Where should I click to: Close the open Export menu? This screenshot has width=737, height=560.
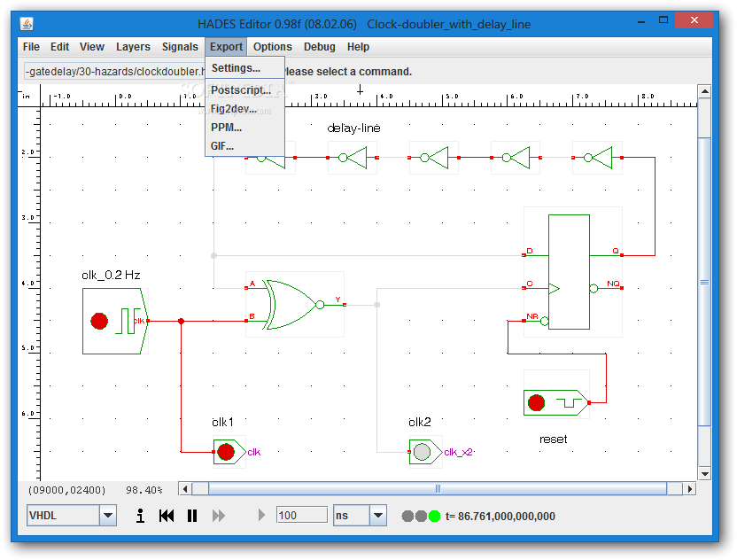coord(226,47)
